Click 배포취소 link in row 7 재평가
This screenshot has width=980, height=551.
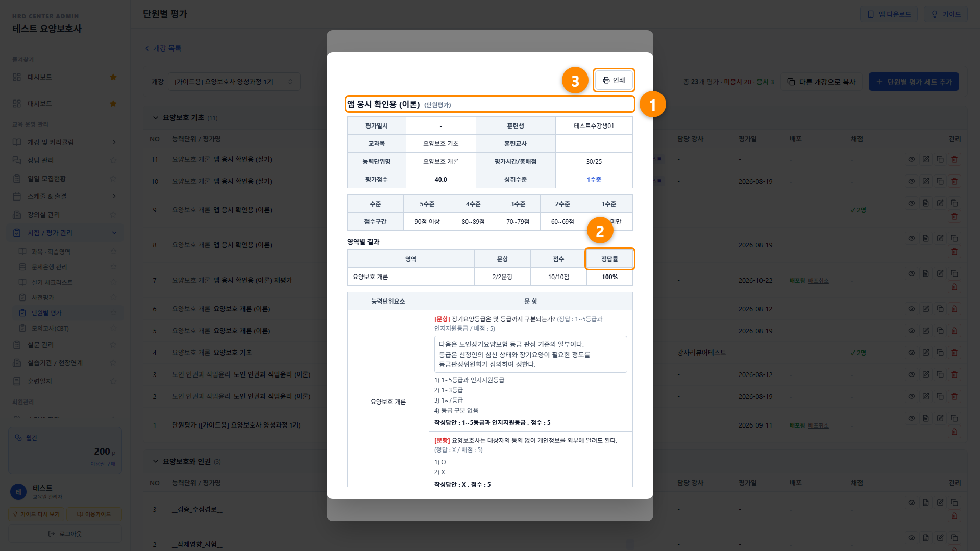coord(818,281)
